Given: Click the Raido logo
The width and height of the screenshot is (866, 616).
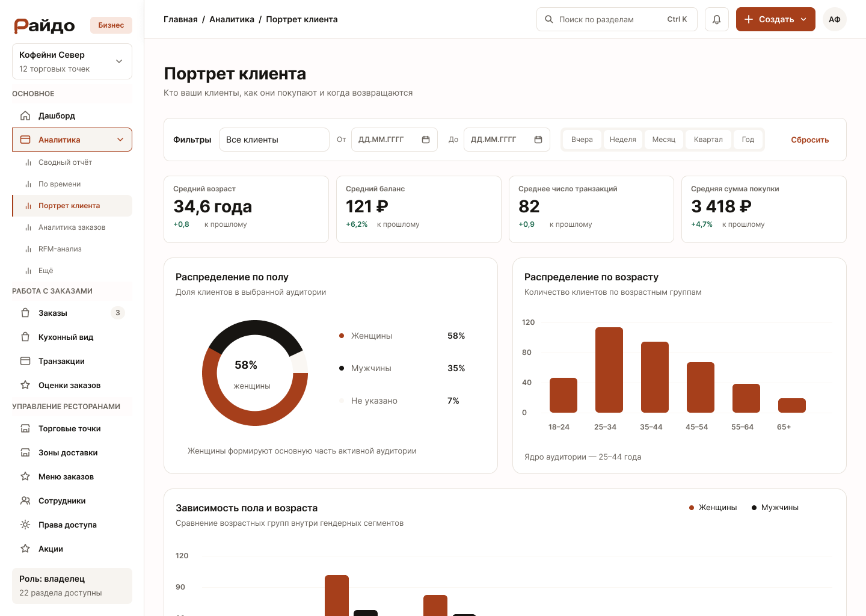Looking at the screenshot, I should point(45,25).
